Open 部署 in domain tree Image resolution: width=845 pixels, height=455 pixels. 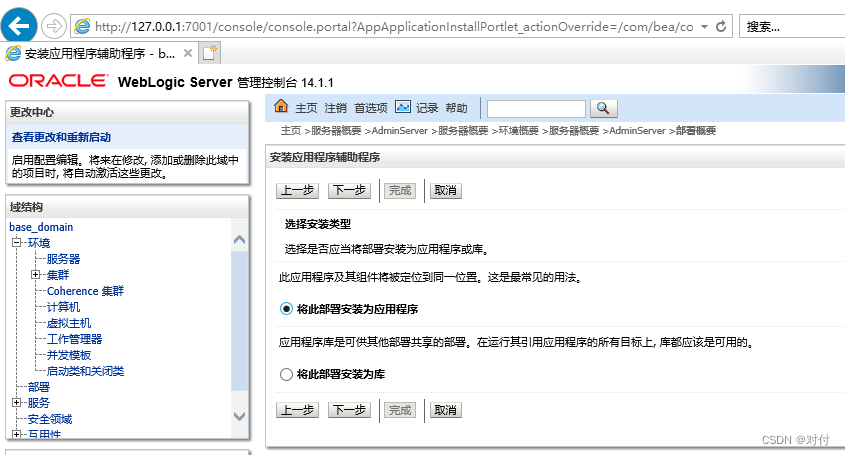[x=39, y=387]
